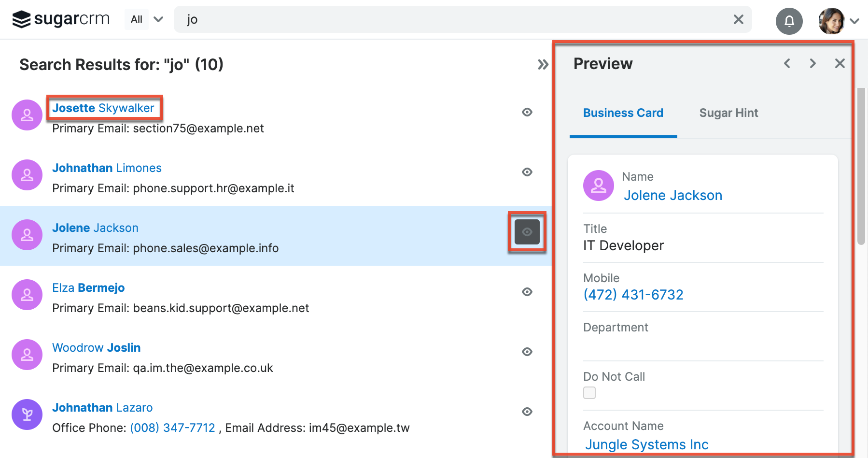This screenshot has width=868, height=458.
Task: Preview Woodrow Joslin using the eye icon
Action: [x=527, y=352]
